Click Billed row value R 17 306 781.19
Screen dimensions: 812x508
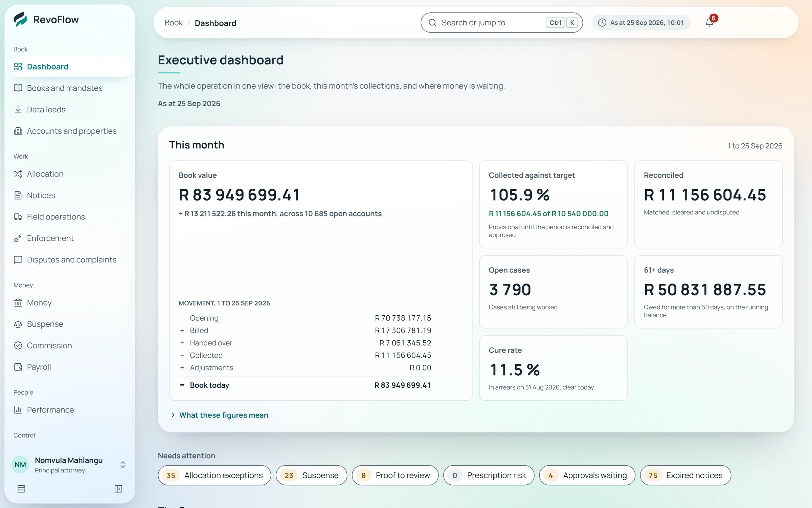(403, 330)
